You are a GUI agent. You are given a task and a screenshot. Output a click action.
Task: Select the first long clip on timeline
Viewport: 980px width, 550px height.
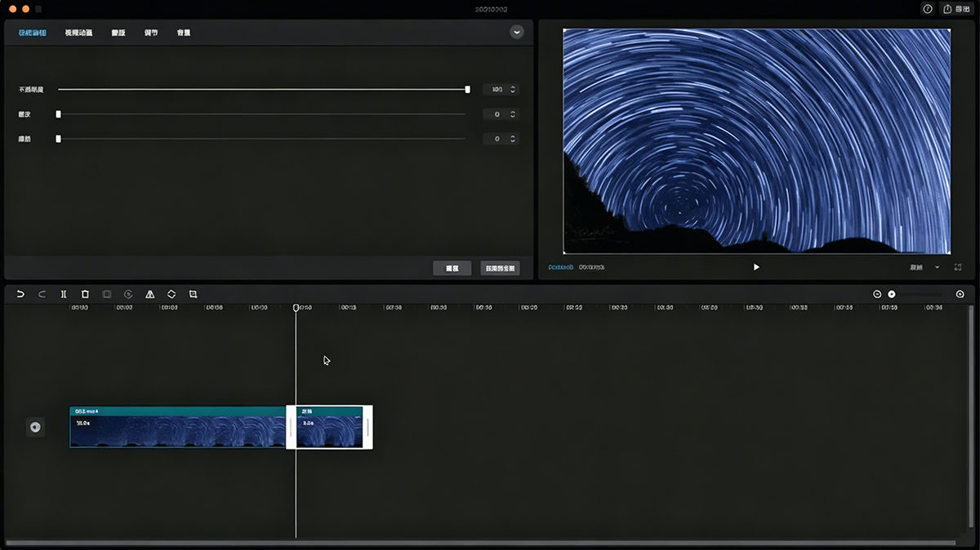coord(177,427)
